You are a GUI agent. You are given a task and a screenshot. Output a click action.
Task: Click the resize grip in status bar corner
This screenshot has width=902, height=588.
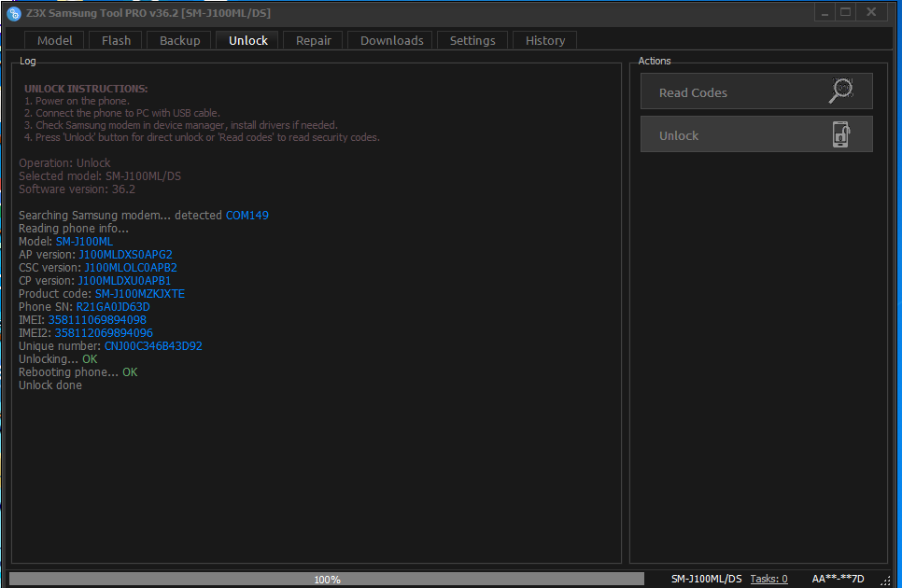coord(885,581)
